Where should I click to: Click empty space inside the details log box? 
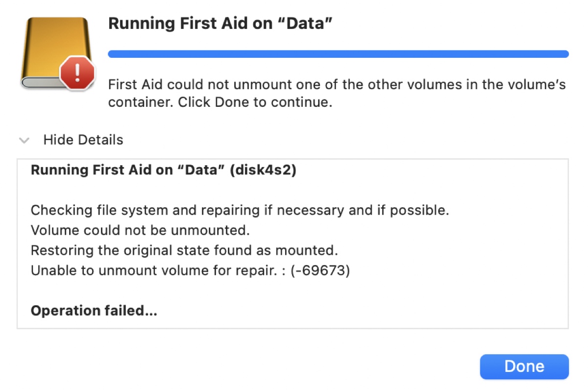[x=441, y=304]
